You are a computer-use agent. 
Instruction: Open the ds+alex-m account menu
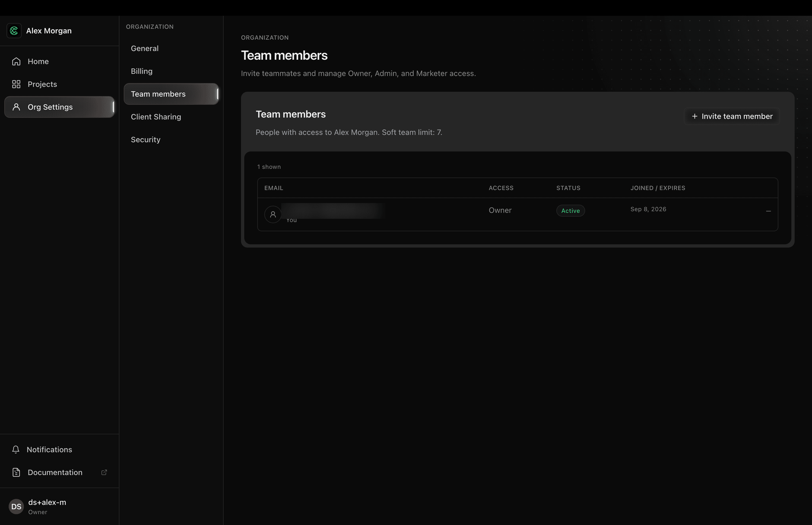tap(59, 507)
